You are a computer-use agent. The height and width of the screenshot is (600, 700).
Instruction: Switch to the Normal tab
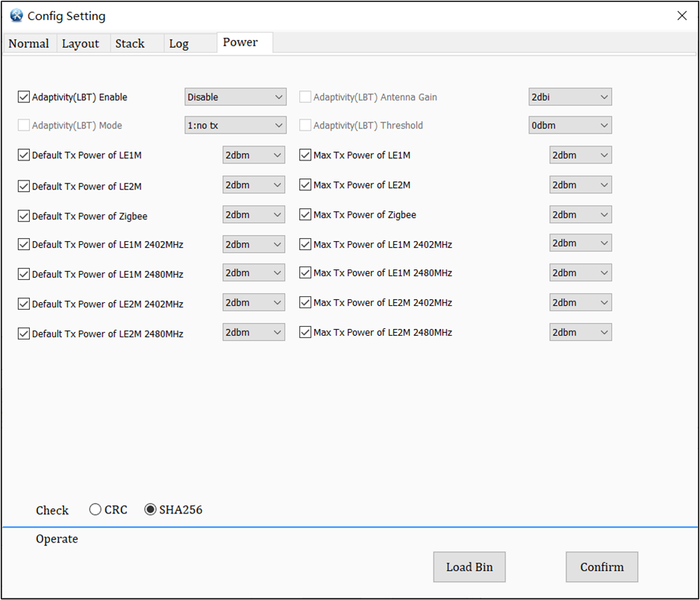click(x=28, y=43)
